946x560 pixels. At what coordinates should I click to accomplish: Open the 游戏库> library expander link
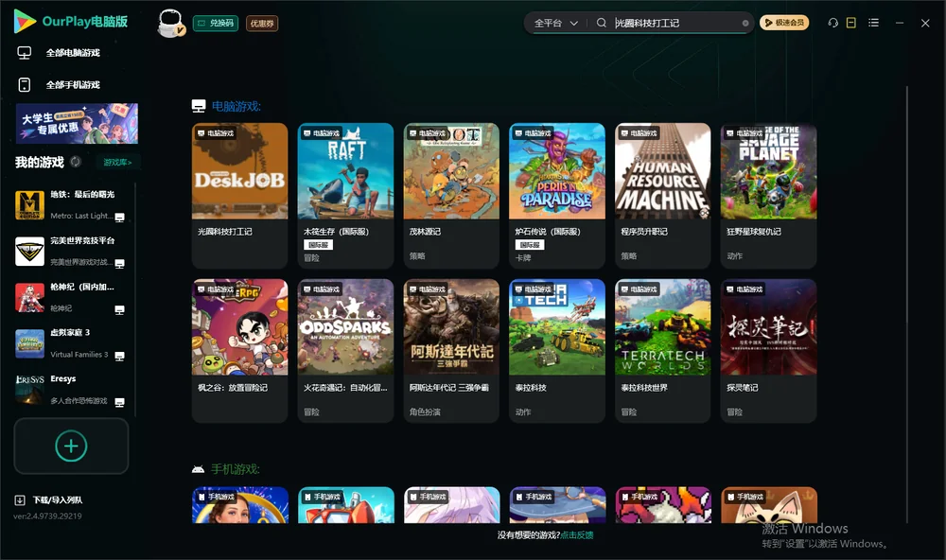coord(117,162)
